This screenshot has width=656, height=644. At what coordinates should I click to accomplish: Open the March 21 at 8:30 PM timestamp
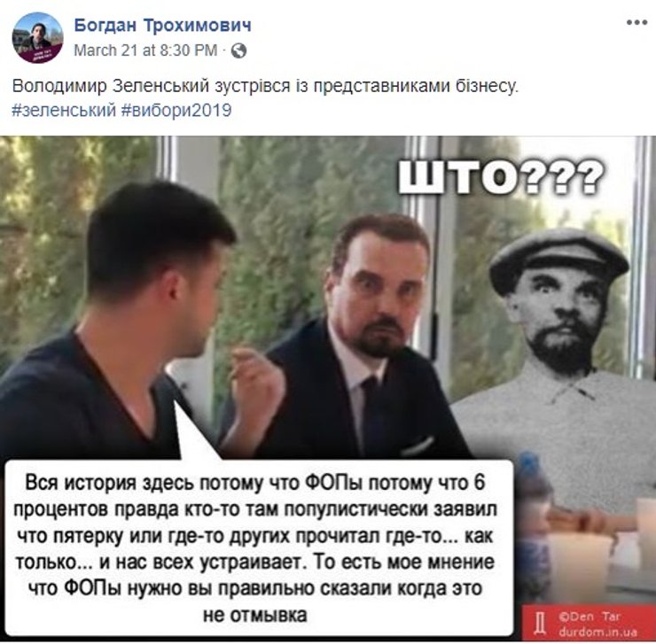145,50
